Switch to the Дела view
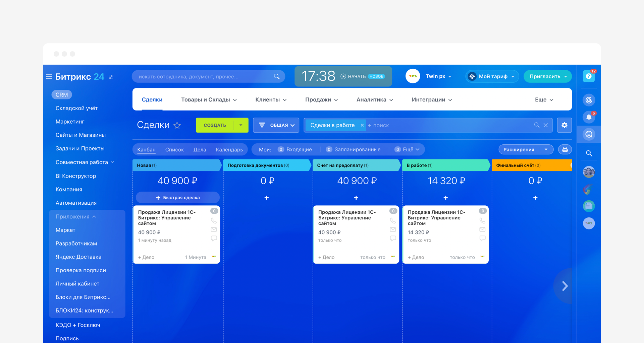The image size is (644, 343). coord(200,150)
